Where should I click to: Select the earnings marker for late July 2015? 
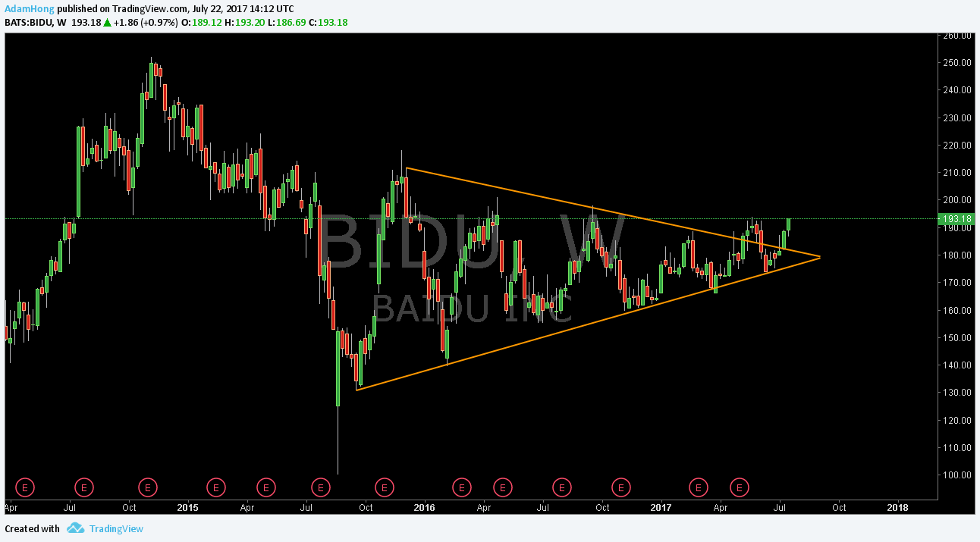click(321, 486)
